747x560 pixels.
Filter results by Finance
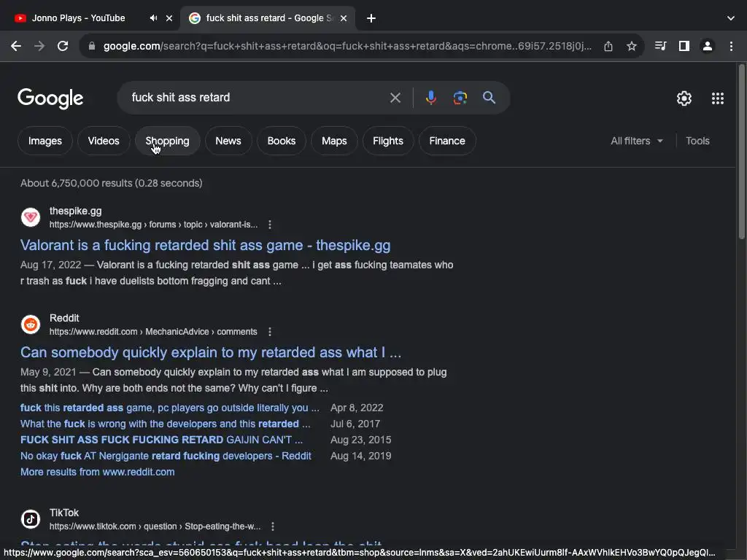pos(447,141)
